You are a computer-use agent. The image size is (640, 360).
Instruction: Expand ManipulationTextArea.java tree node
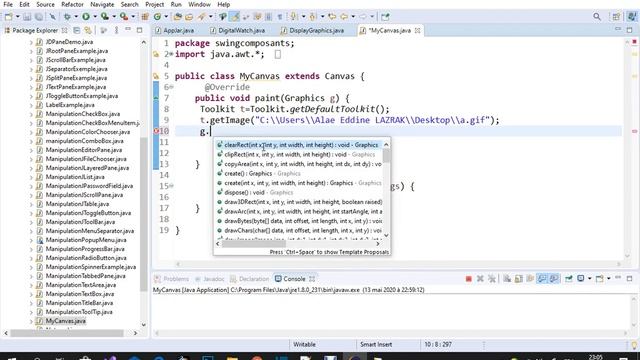click(31, 285)
